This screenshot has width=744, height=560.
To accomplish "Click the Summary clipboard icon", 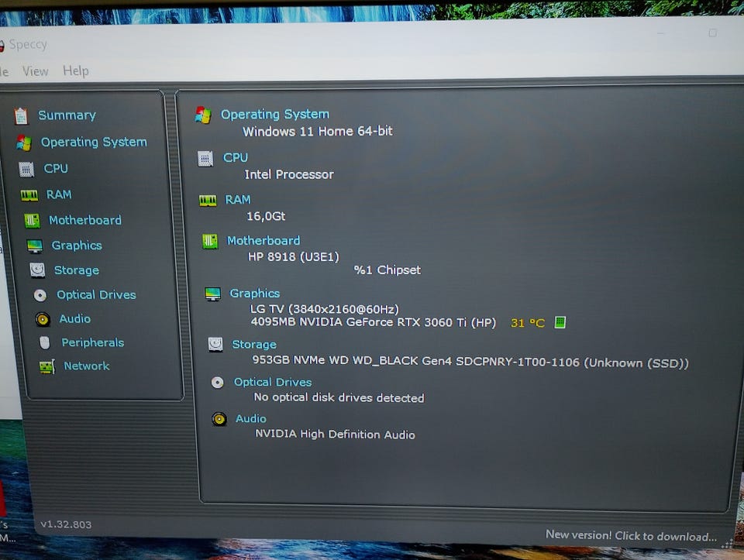I will (x=21, y=115).
